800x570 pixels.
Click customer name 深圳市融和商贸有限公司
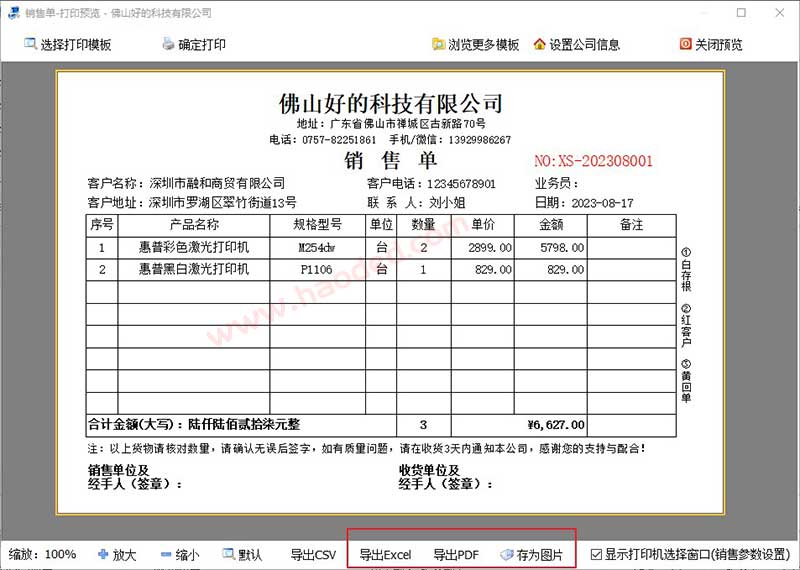[x=217, y=183]
